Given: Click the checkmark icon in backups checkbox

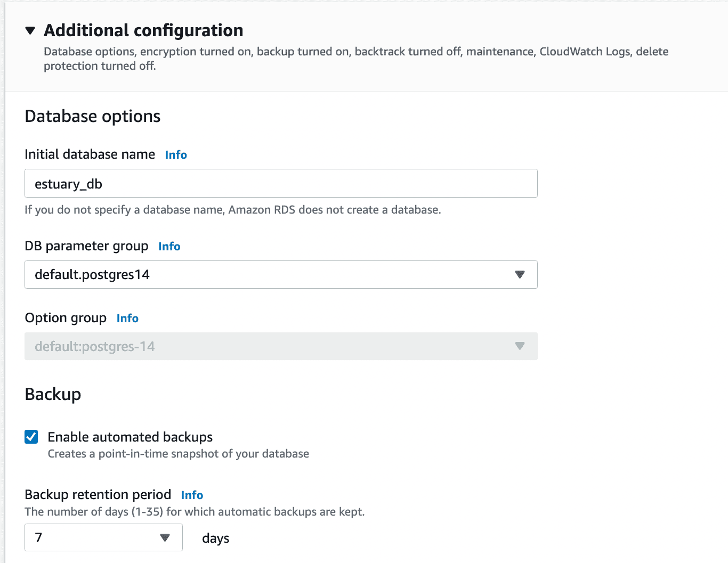Looking at the screenshot, I should pos(31,437).
